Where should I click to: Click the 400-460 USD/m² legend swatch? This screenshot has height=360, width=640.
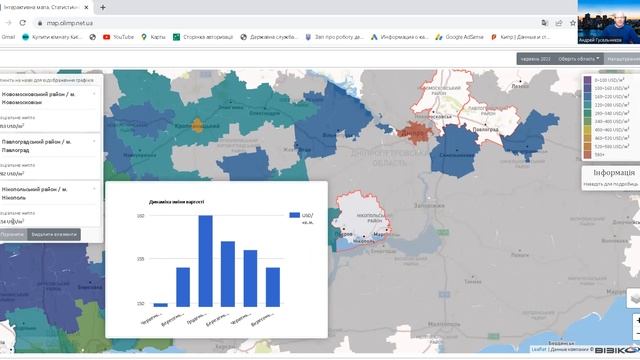(587, 130)
